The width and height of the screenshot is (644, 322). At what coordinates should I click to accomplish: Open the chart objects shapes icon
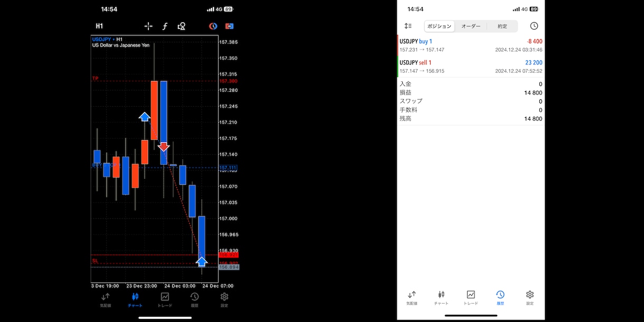click(182, 26)
